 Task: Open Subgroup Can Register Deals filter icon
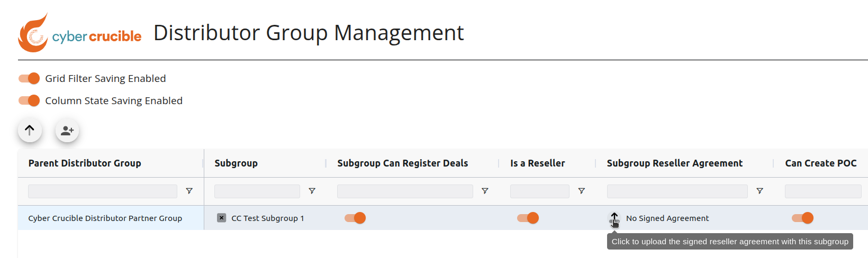click(x=485, y=191)
